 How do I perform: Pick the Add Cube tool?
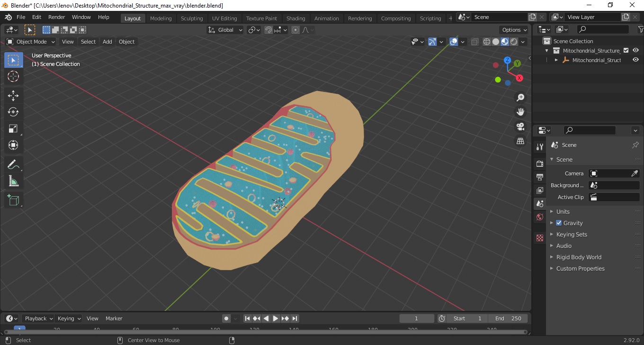13,200
